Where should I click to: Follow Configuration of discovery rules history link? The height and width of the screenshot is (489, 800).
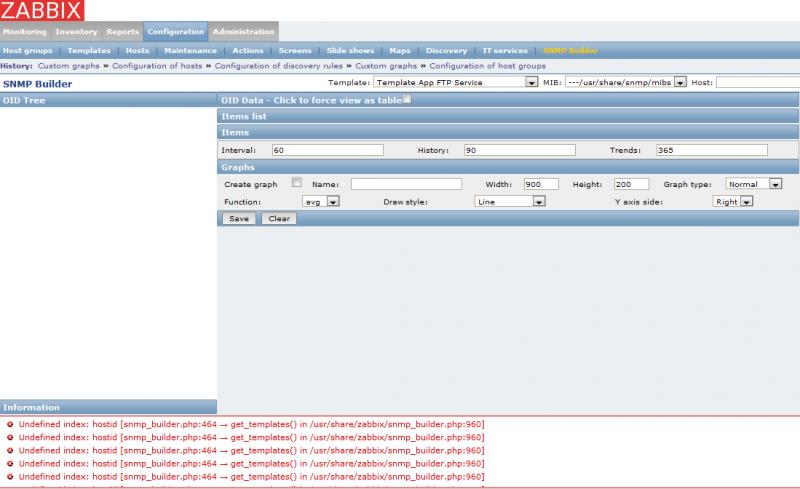[x=279, y=66]
